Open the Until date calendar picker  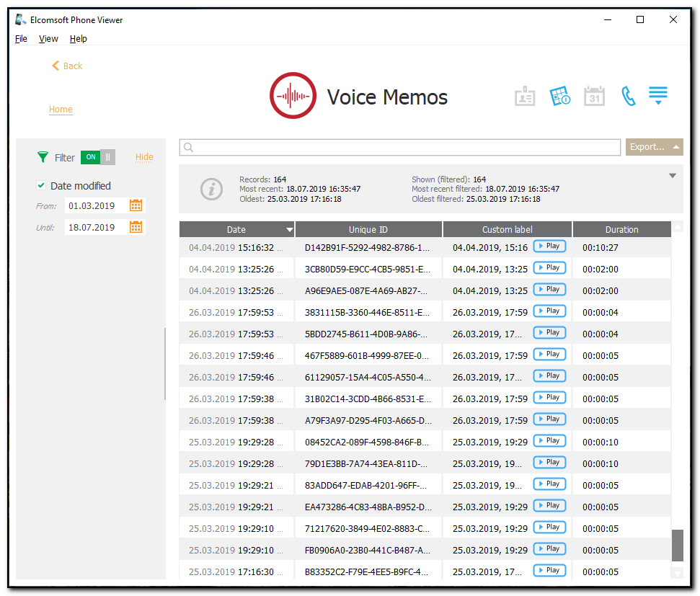click(x=136, y=227)
